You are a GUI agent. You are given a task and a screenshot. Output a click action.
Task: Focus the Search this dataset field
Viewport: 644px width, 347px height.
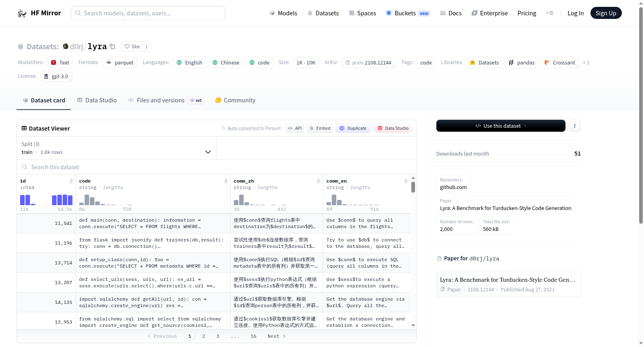coord(217,167)
